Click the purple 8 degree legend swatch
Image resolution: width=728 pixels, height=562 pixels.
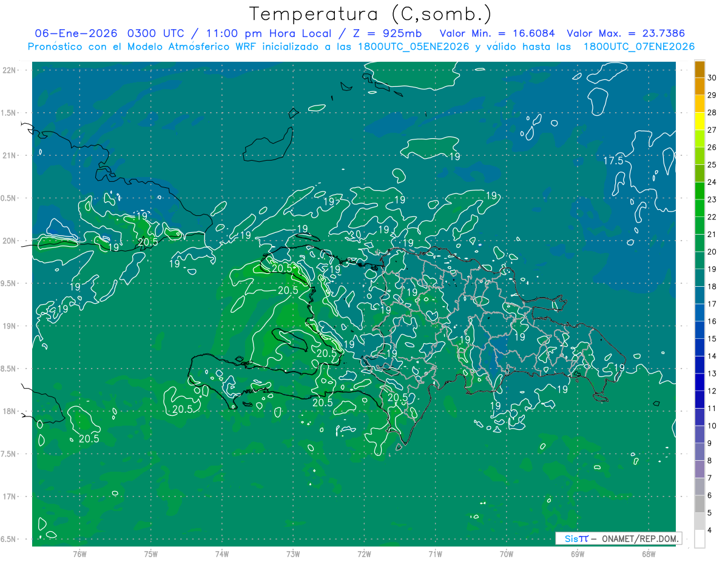coord(699,452)
